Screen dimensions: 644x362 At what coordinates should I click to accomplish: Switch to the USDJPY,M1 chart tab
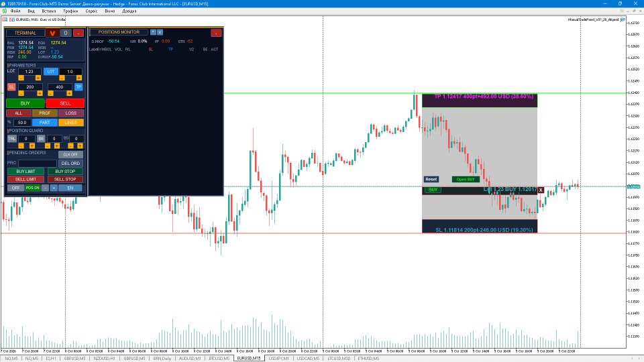click(279, 358)
